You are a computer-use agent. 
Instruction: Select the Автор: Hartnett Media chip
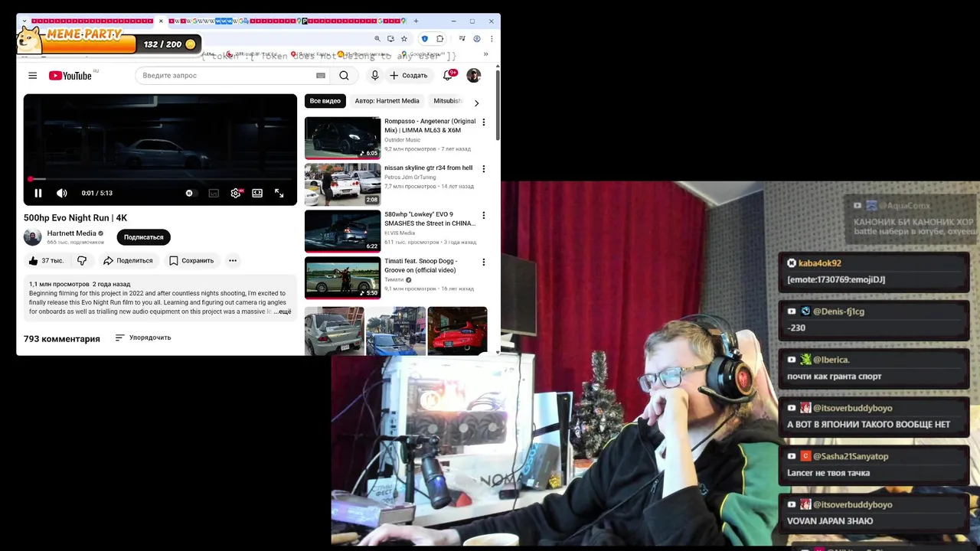[387, 101]
